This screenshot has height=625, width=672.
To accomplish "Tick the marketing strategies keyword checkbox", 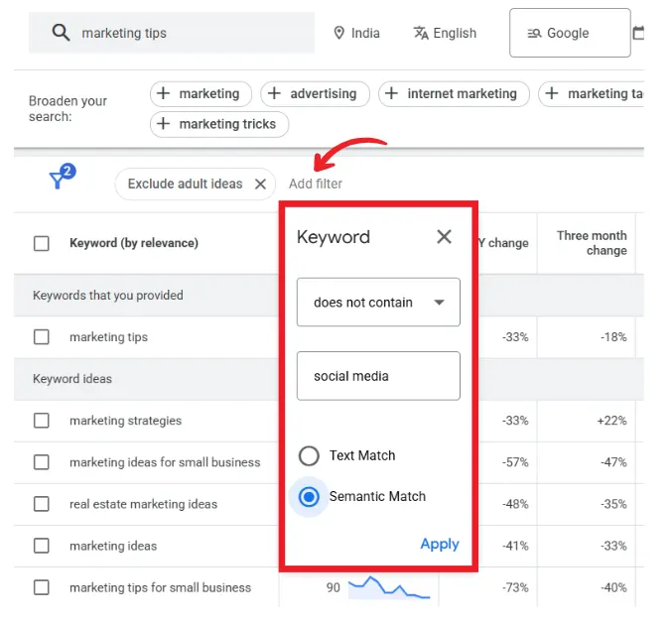I will coord(42,421).
